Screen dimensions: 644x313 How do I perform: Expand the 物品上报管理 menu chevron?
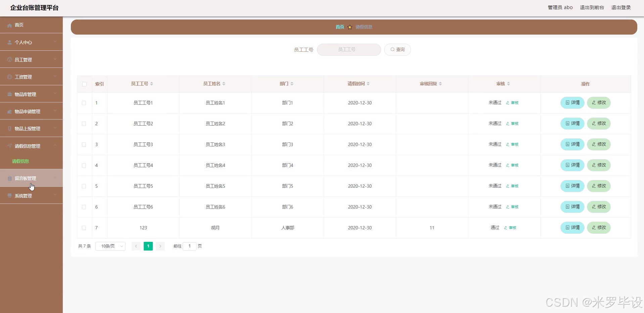click(x=55, y=128)
